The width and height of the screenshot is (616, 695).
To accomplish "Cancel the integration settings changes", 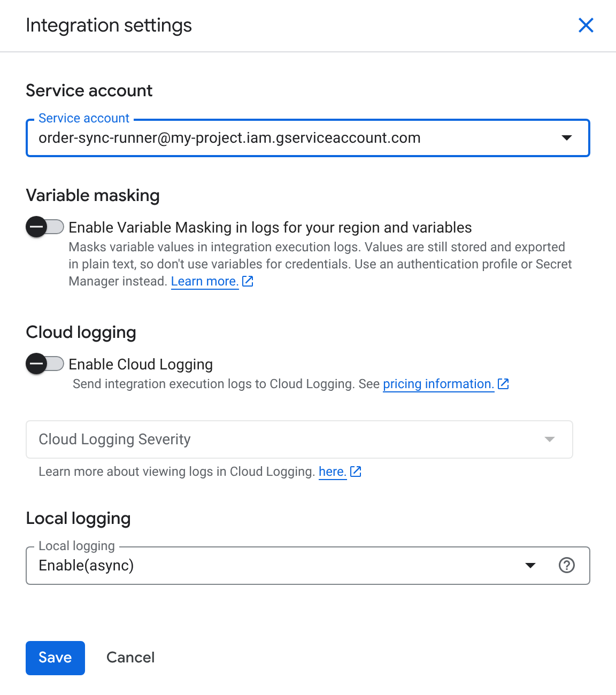I will (130, 658).
